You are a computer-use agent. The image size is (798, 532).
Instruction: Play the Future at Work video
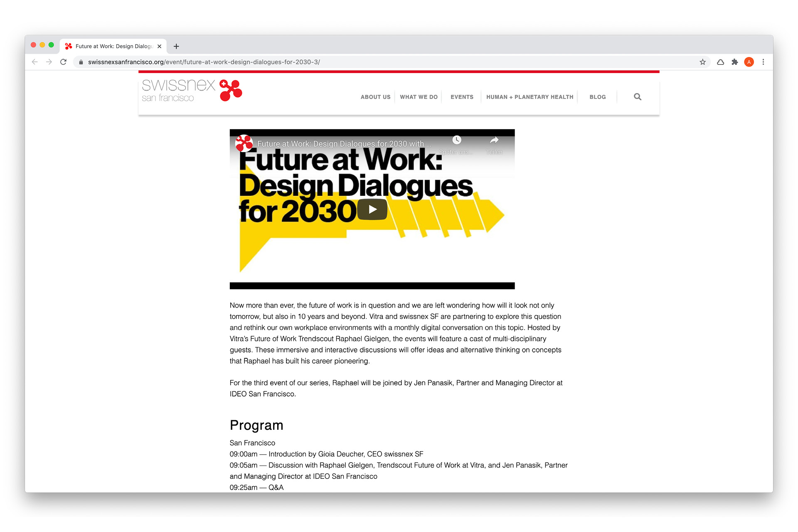pos(372,209)
